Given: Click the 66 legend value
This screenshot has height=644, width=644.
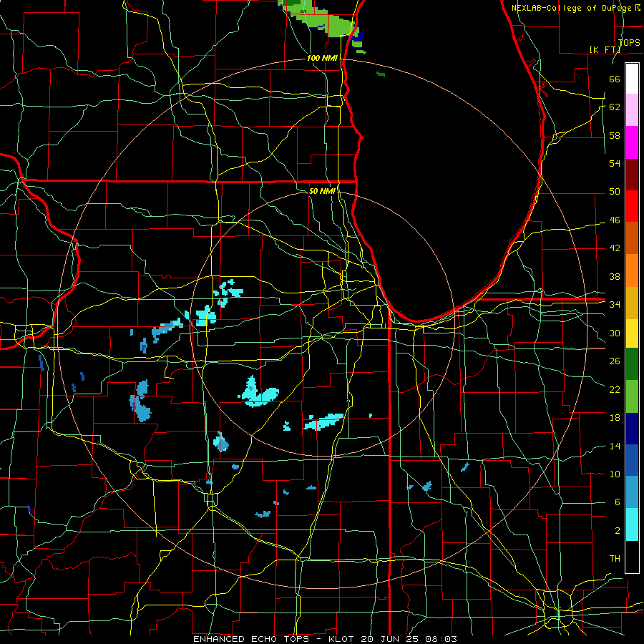Looking at the screenshot, I should point(615,79).
